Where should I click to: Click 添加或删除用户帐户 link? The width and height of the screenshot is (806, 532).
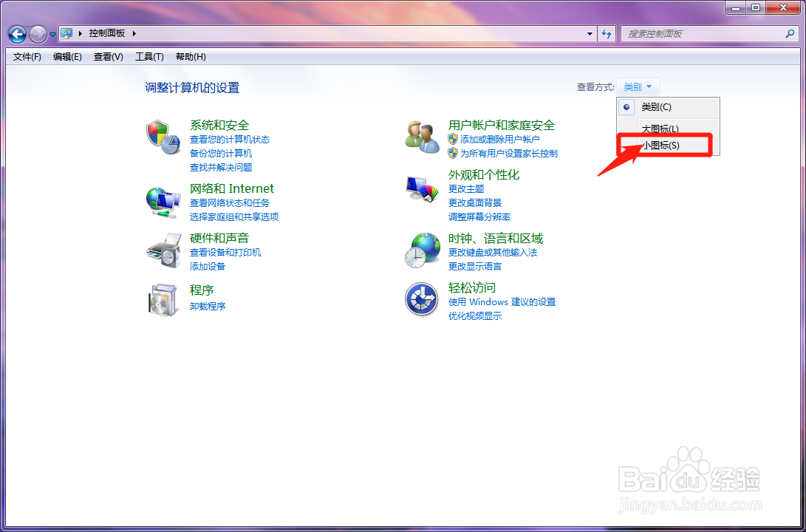click(x=500, y=140)
